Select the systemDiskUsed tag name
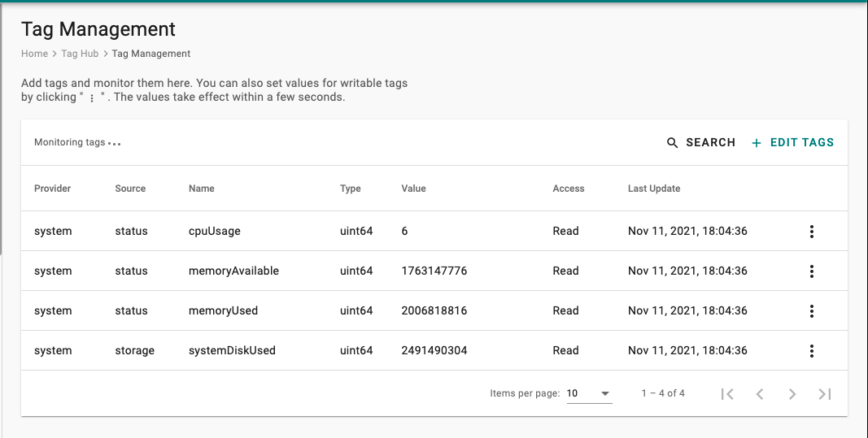868x438 pixels. tap(232, 350)
